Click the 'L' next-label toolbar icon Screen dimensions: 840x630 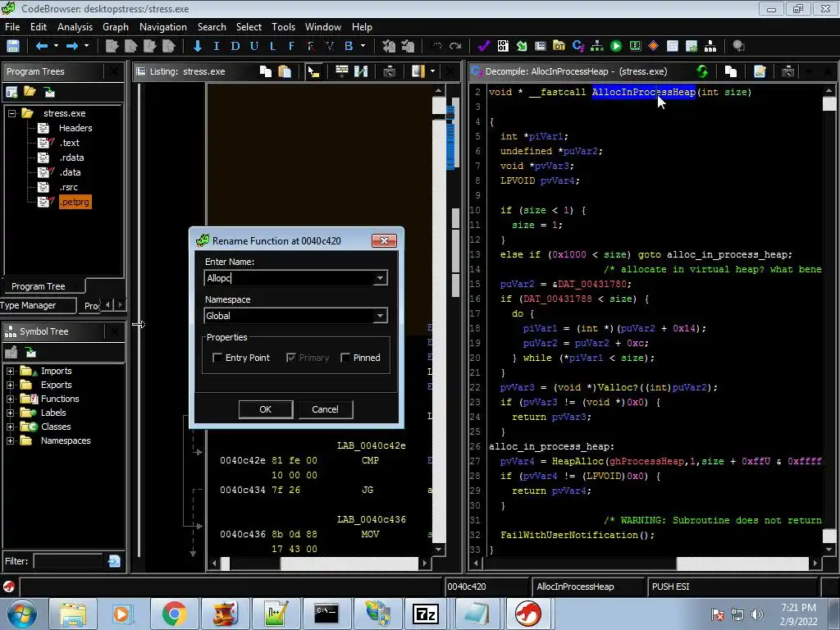coord(272,46)
